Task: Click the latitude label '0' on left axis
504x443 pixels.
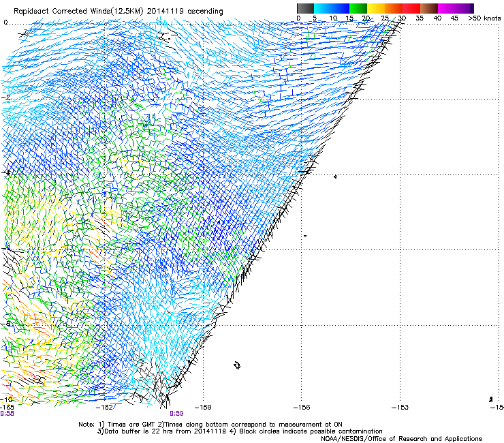Action: tap(5, 22)
